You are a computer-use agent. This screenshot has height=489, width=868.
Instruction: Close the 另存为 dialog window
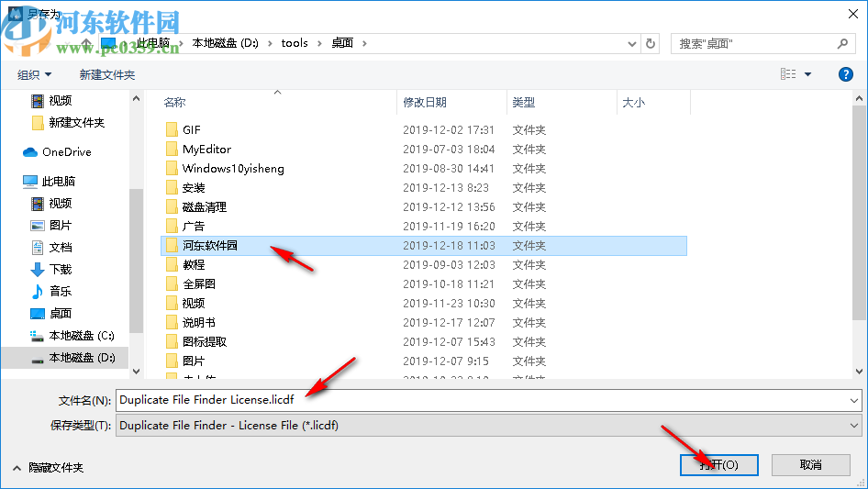tap(853, 14)
